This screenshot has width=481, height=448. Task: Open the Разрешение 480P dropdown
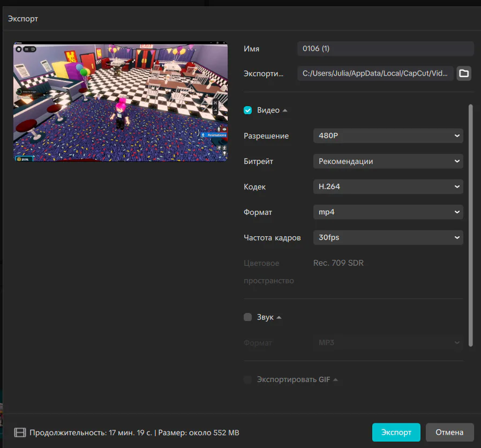[x=388, y=136]
